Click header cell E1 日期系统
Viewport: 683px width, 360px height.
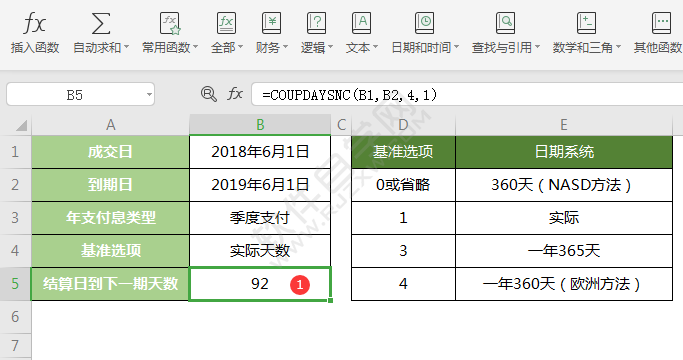[564, 152]
